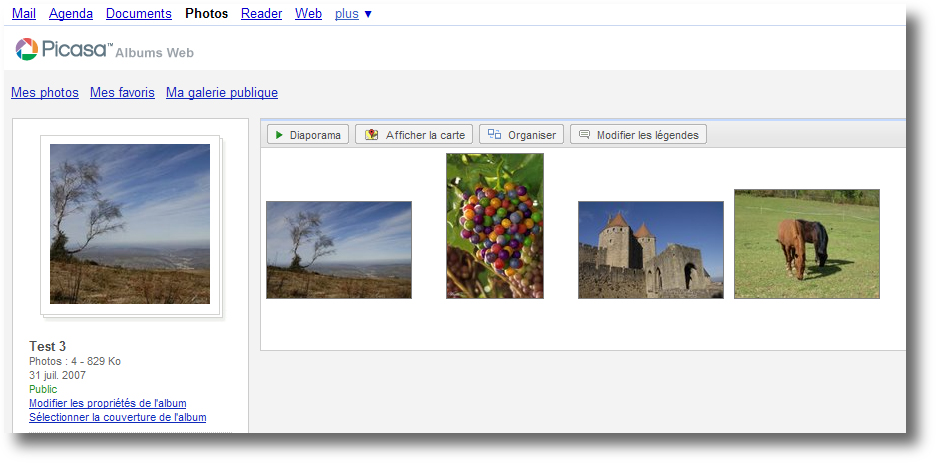Select Photos in the top bar
940x469 pixels.
tap(207, 14)
